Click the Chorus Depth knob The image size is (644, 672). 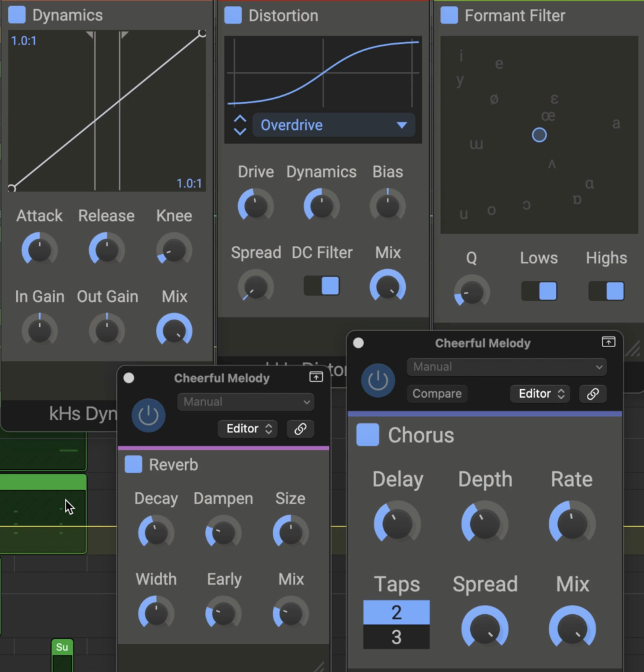[484, 523]
